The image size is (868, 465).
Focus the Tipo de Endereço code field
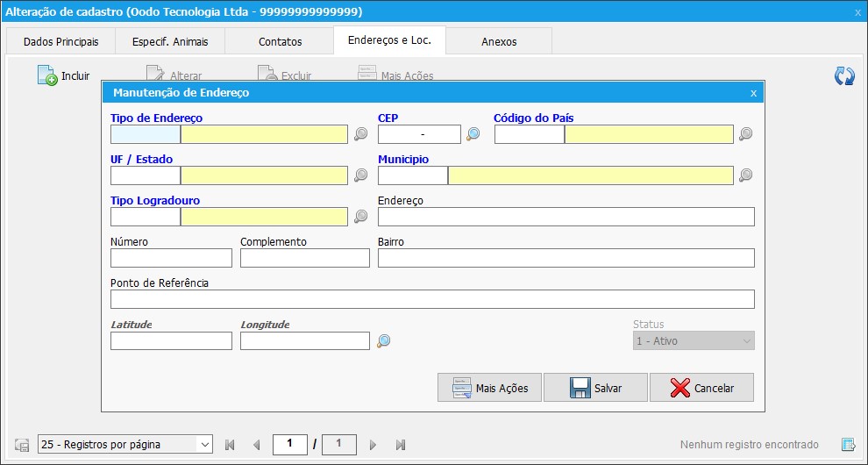click(146, 134)
